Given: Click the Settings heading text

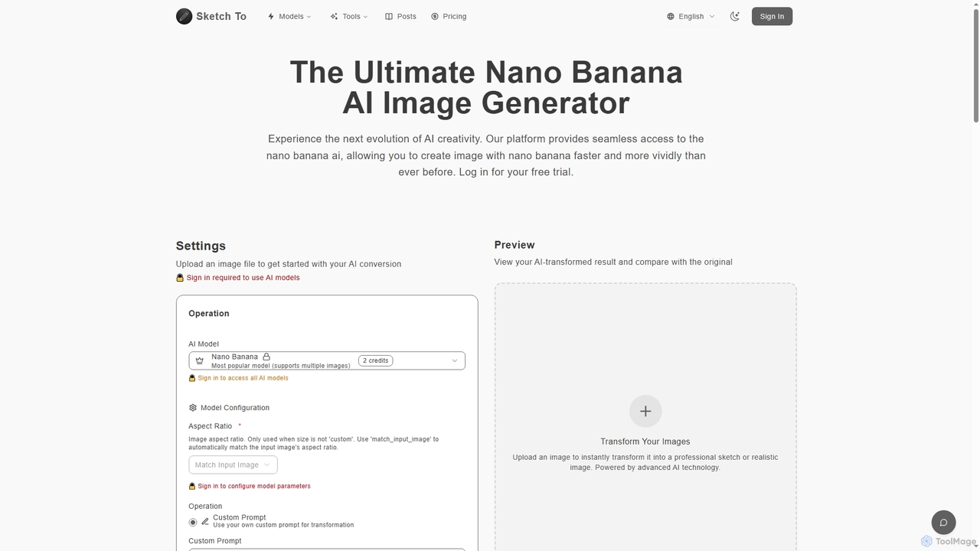Looking at the screenshot, I should 201,246.
